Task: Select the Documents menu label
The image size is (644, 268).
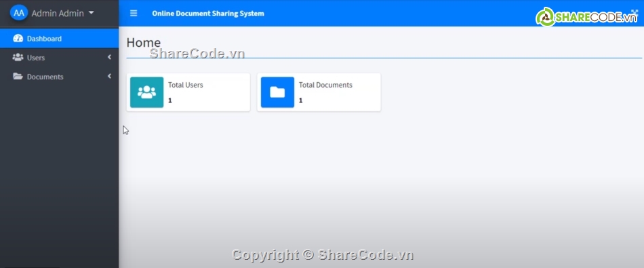Action: 45,77
